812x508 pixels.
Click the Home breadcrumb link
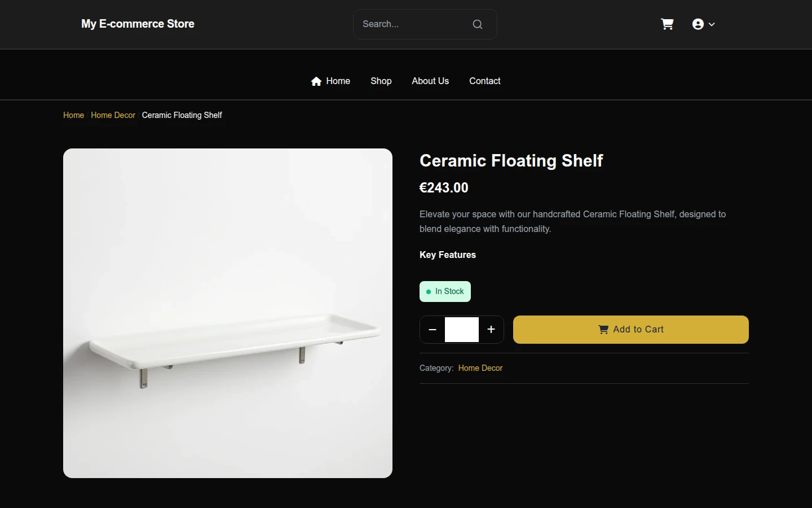(x=73, y=115)
